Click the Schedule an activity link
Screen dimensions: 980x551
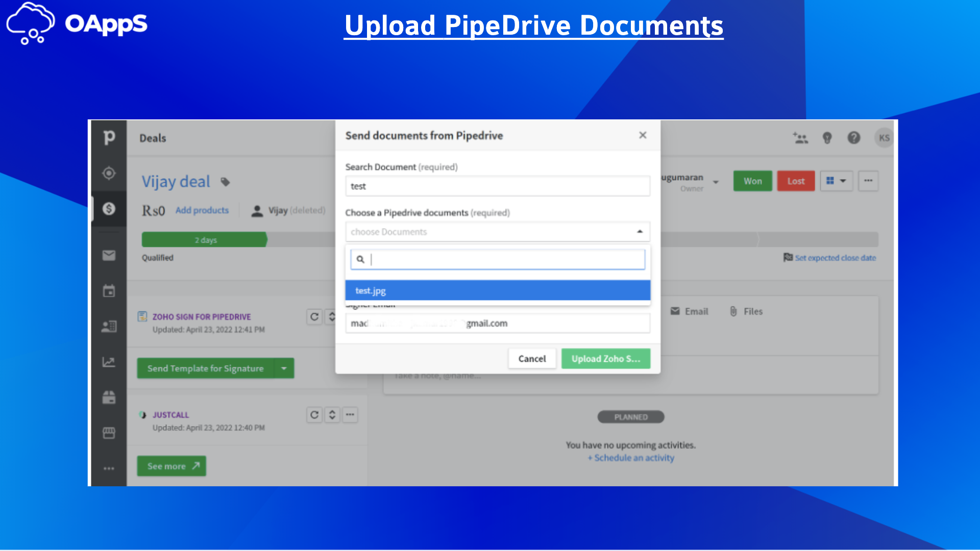(631, 458)
